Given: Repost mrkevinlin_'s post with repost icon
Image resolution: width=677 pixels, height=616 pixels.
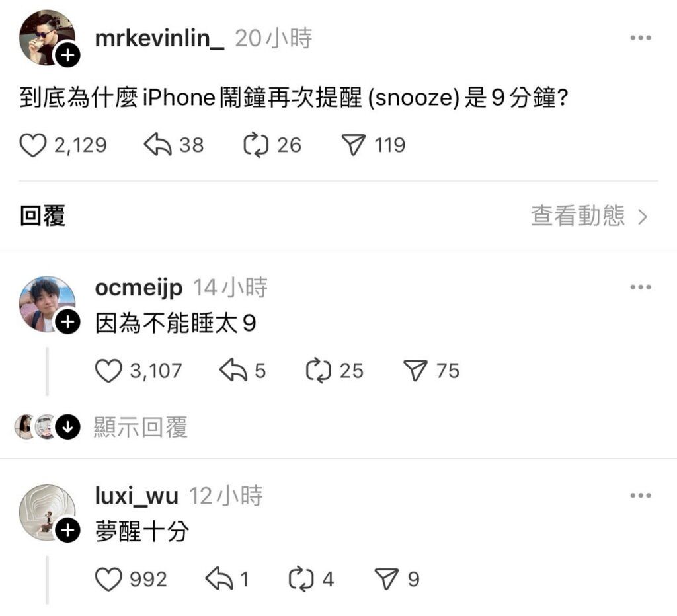Looking at the screenshot, I should (256, 145).
